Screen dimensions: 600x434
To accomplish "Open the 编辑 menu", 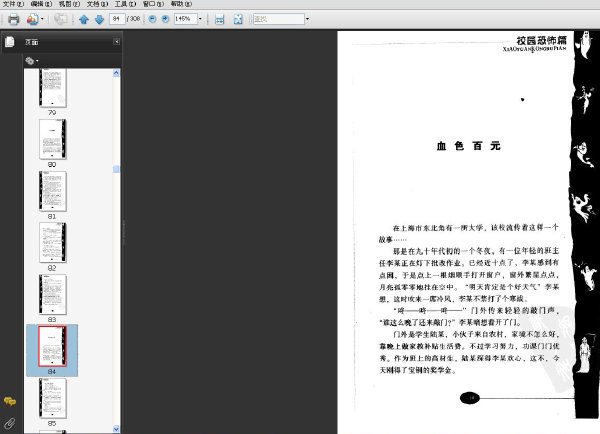I will [41, 4].
